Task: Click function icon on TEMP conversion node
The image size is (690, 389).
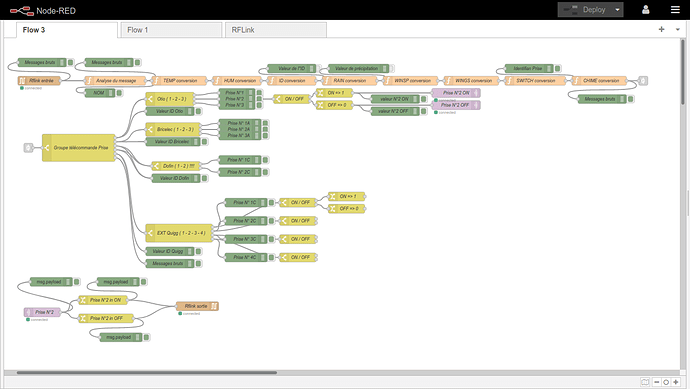Action: click(156, 81)
